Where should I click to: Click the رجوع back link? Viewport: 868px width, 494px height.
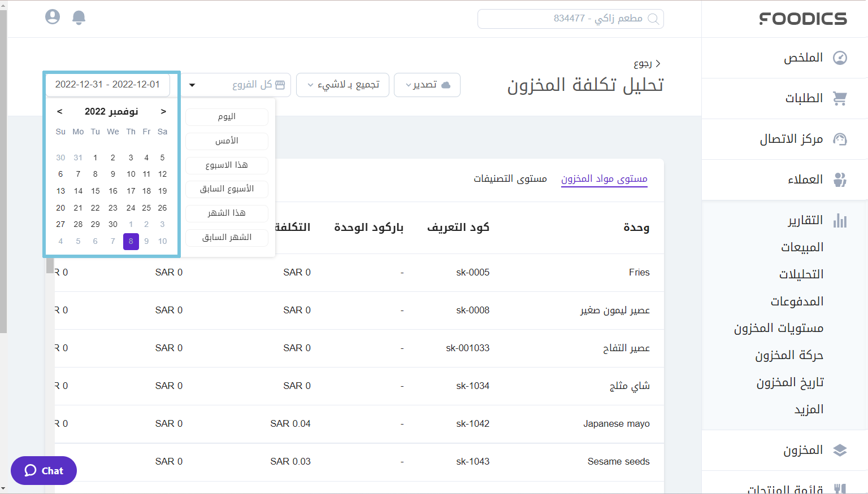point(648,63)
